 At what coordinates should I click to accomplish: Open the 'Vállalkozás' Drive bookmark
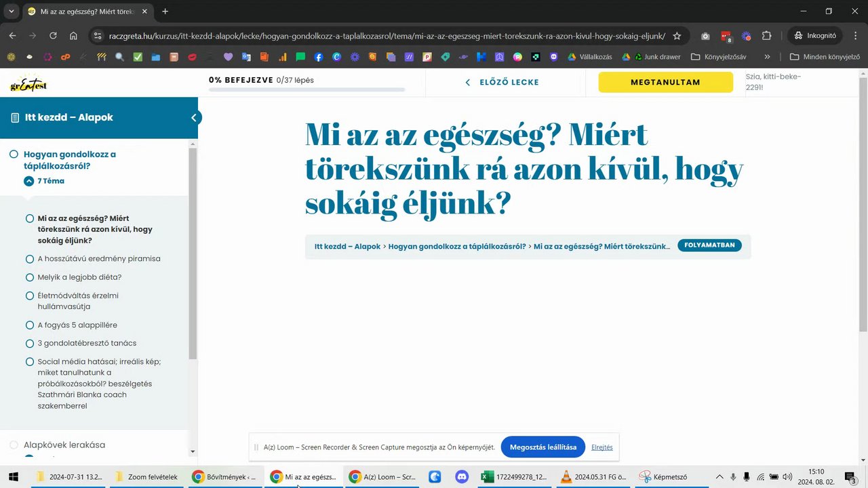589,57
